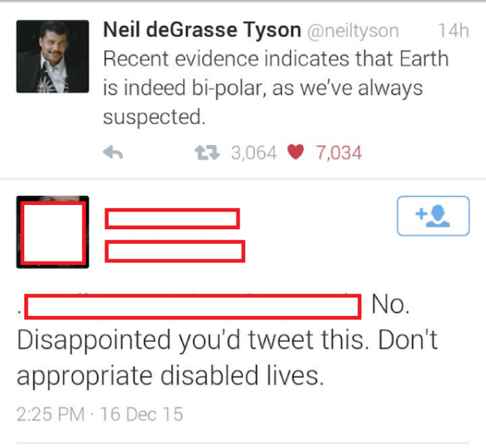Open the replier's redacted display name

[172, 219]
